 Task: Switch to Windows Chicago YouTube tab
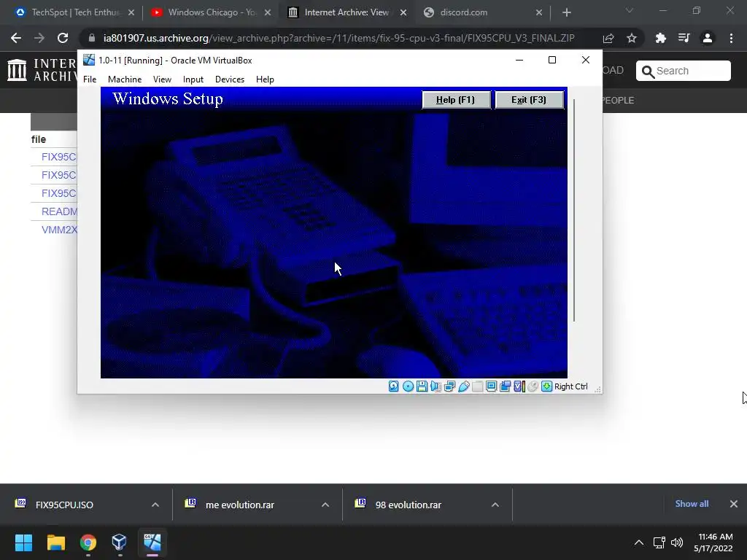click(x=211, y=12)
